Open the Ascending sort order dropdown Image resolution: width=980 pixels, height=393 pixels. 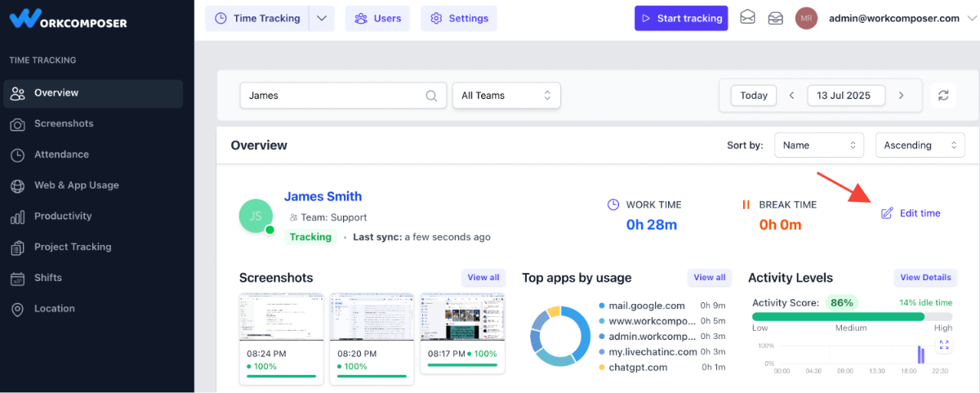[x=920, y=145]
